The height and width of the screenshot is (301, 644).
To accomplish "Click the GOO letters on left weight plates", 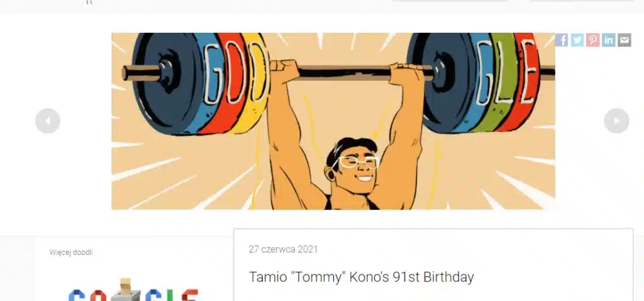I will pos(236,73).
